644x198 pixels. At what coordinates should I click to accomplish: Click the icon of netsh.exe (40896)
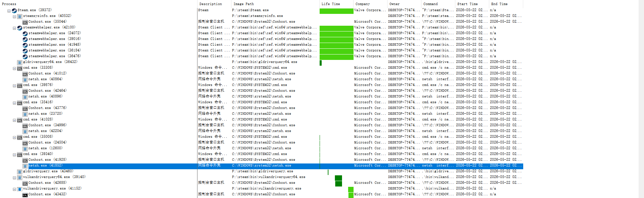point(25,97)
